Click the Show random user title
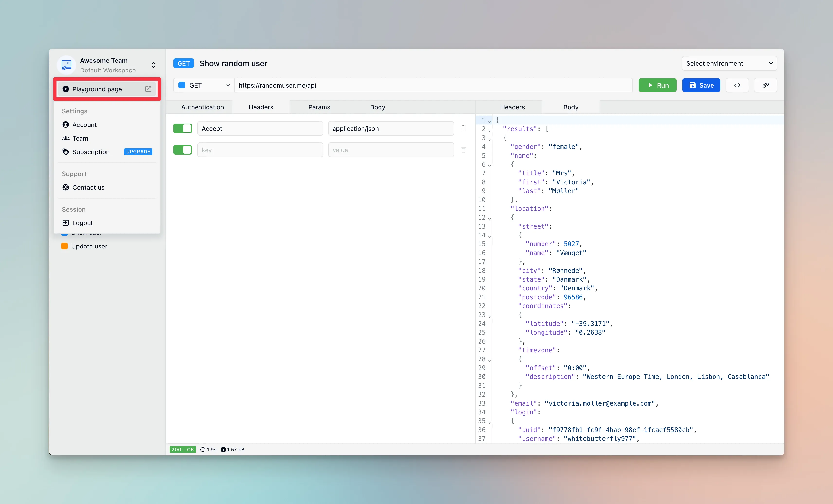 pos(233,63)
